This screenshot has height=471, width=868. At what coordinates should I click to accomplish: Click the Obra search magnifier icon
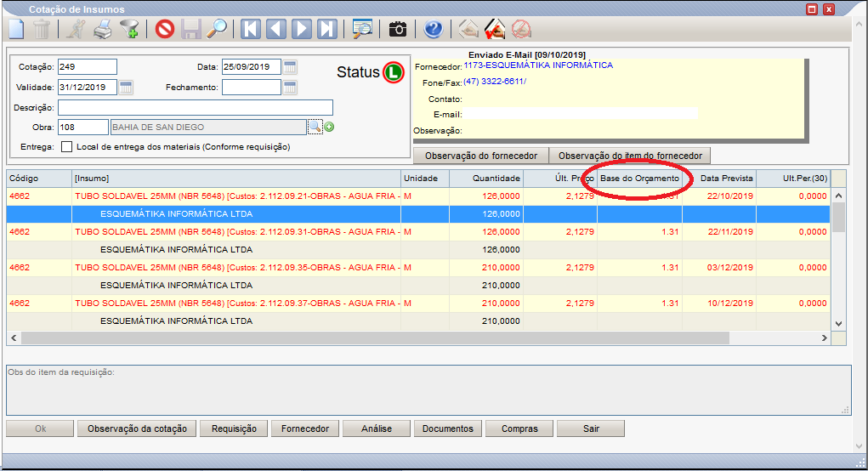(x=315, y=127)
